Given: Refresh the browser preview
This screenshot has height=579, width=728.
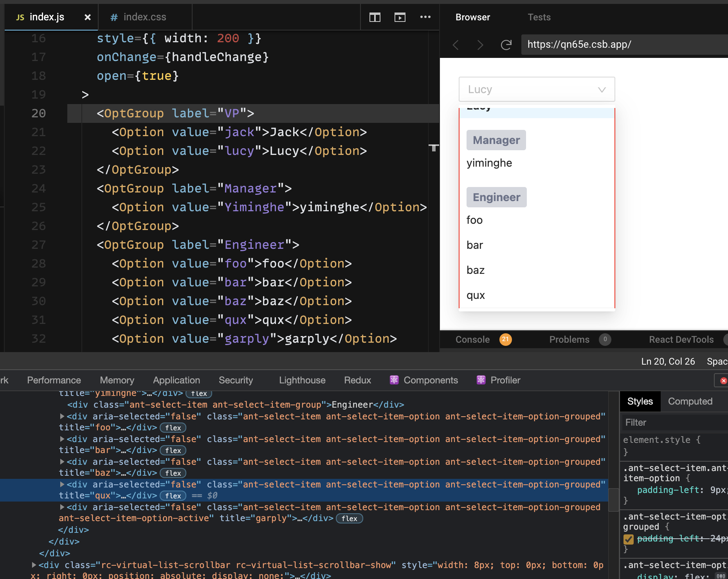Looking at the screenshot, I should point(506,45).
